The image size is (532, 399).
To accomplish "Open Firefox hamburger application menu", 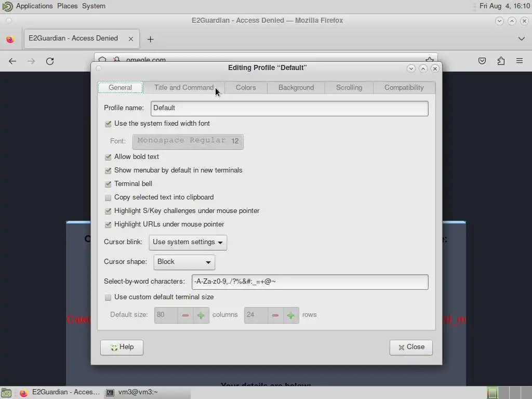I will (x=520, y=61).
